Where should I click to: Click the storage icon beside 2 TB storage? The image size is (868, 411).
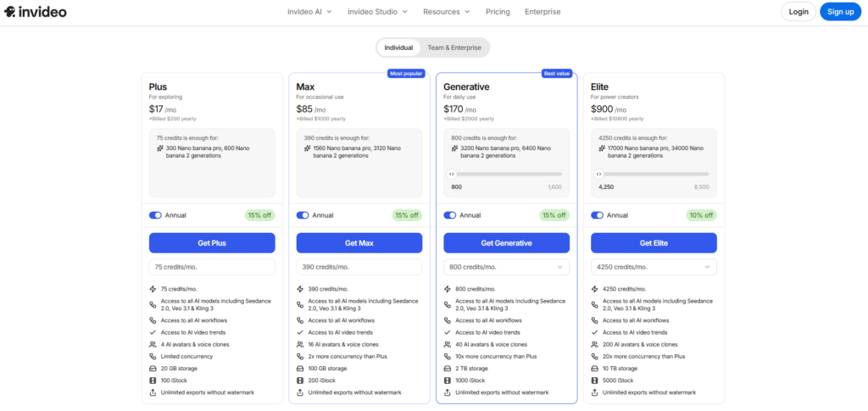[x=448, y=369]
